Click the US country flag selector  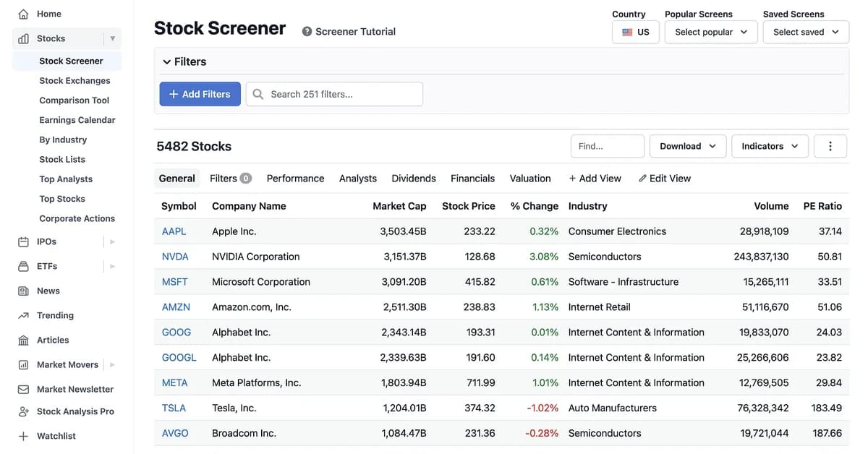click(x=635, y=32)
